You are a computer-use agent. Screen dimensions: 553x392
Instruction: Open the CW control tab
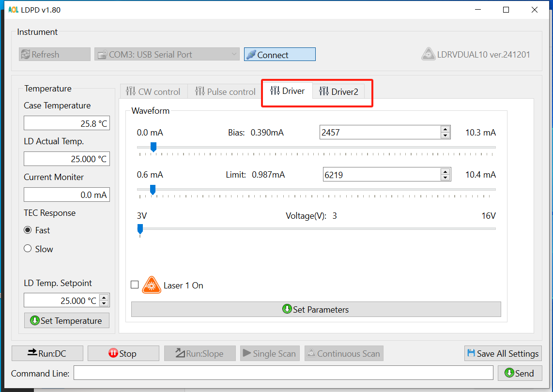pyautogui.click(x=153, y=91)
